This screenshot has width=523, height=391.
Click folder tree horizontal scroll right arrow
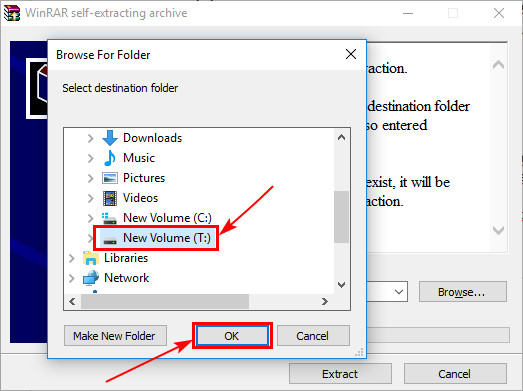tap(325, 302)
